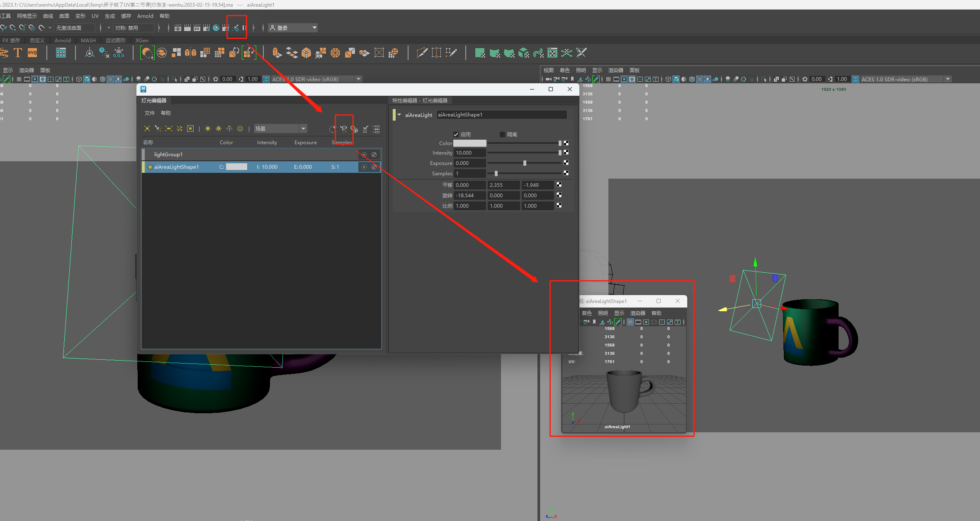Click the Mirror tool on the shelf
The width and height of the screenshot is (980, 521).
pos(190,53)
